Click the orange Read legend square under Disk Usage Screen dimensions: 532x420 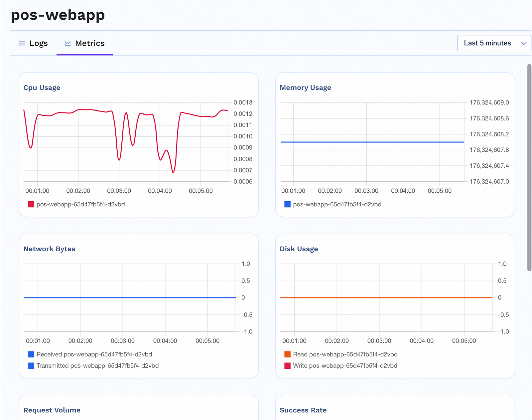(x=287, y=354)
